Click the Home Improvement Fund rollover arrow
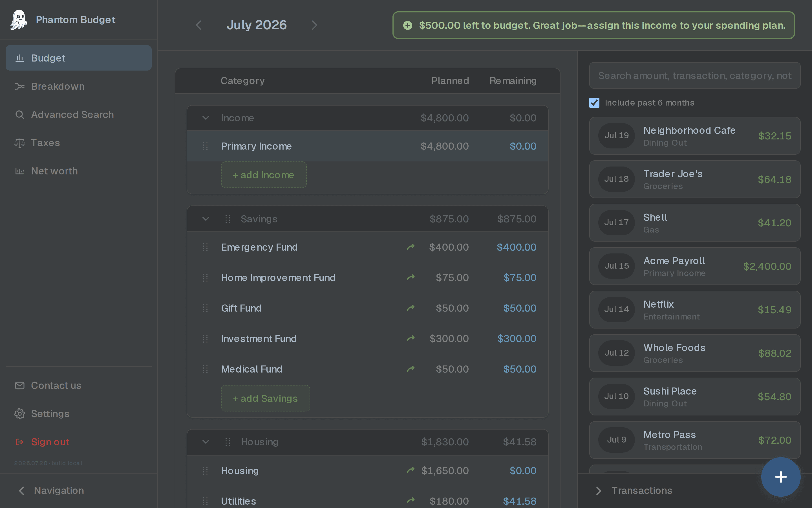This screenshot has width=812, height=508. (411, 277)
